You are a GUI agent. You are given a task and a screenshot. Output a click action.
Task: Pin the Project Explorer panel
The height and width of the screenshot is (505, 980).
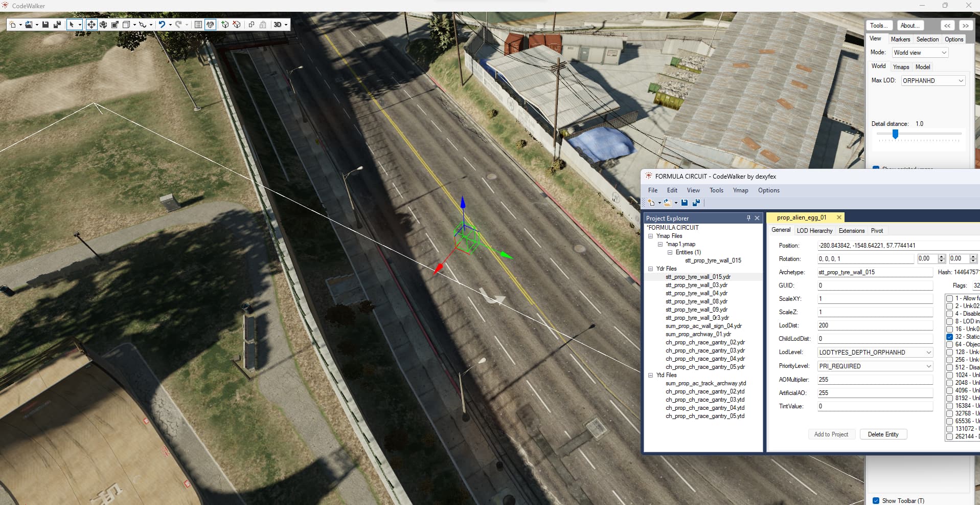tap(748, 218)
